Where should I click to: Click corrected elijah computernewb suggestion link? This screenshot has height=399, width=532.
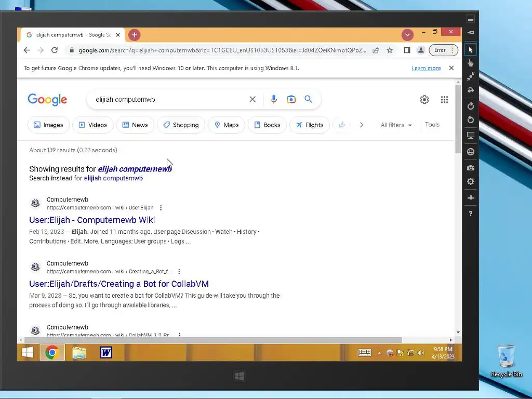(x=135, y=169)
